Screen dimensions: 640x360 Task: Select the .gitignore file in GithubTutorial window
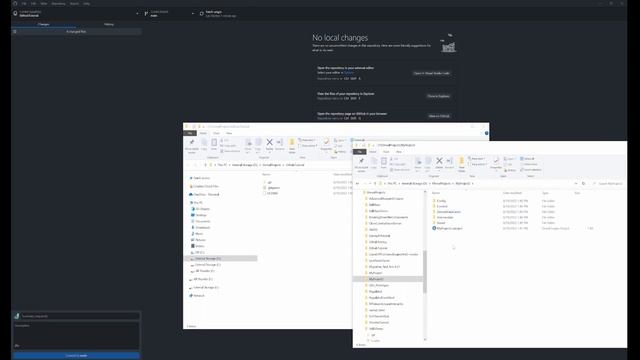pos(272,188)
